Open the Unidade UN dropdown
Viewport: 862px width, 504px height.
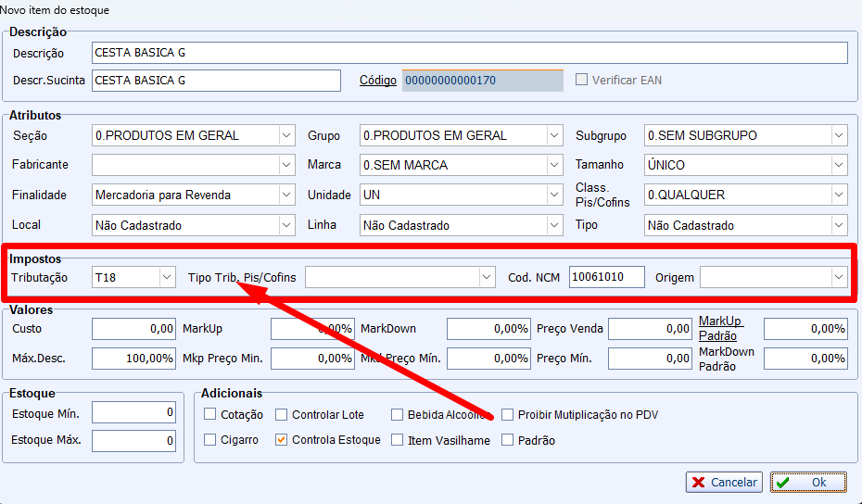click(554, 195)
